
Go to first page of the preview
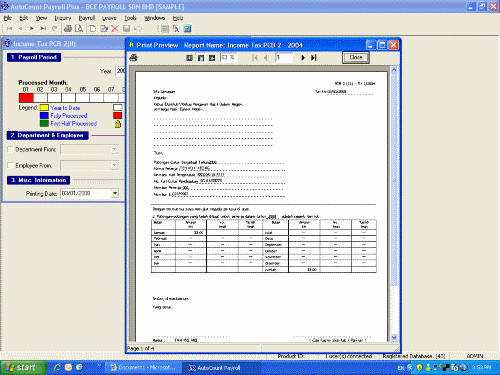(x=255, y=58)
